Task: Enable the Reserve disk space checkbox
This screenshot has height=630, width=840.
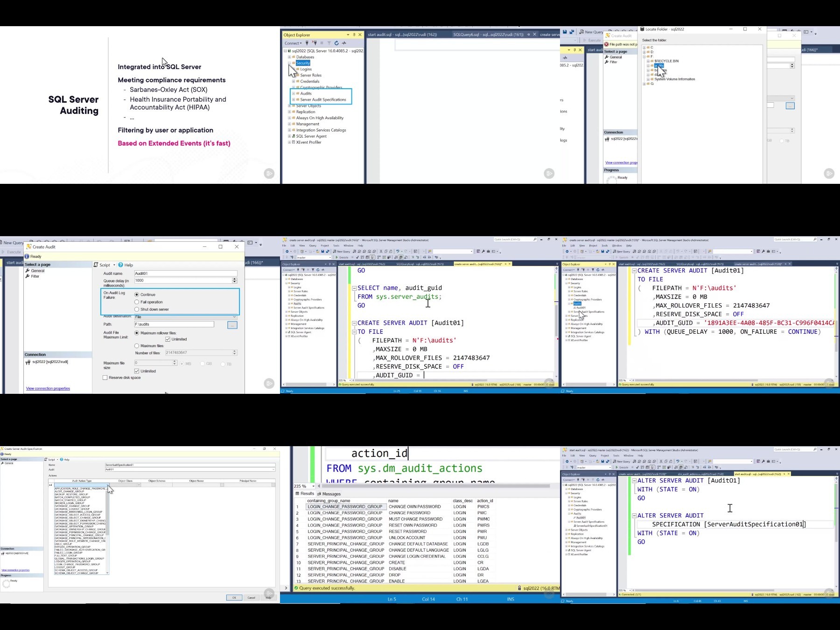Action: 105,378
